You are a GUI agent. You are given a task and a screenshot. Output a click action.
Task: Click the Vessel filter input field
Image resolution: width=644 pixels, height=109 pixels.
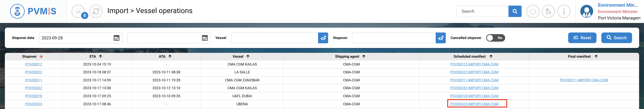click(x=274, y=38)
